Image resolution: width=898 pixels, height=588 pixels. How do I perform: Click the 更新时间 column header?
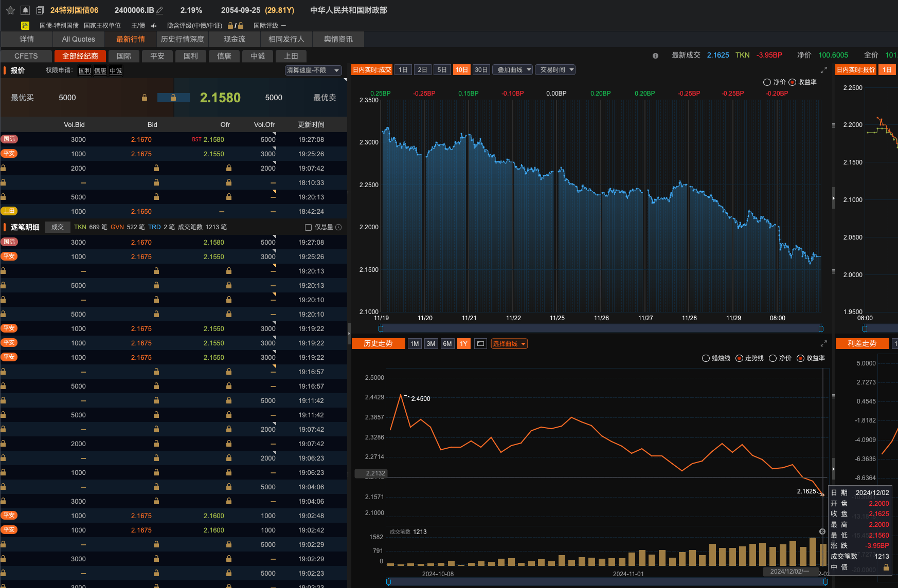pos(311,125)
